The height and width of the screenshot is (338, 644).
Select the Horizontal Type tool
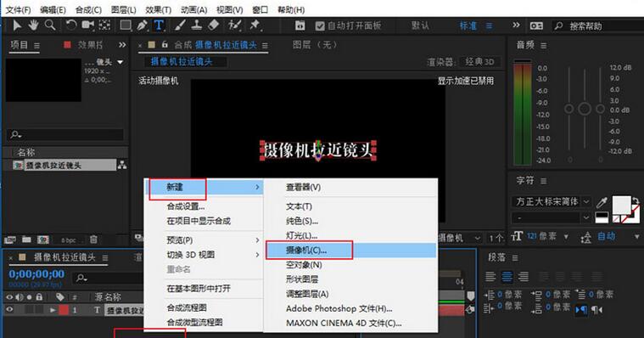(159, 25)
